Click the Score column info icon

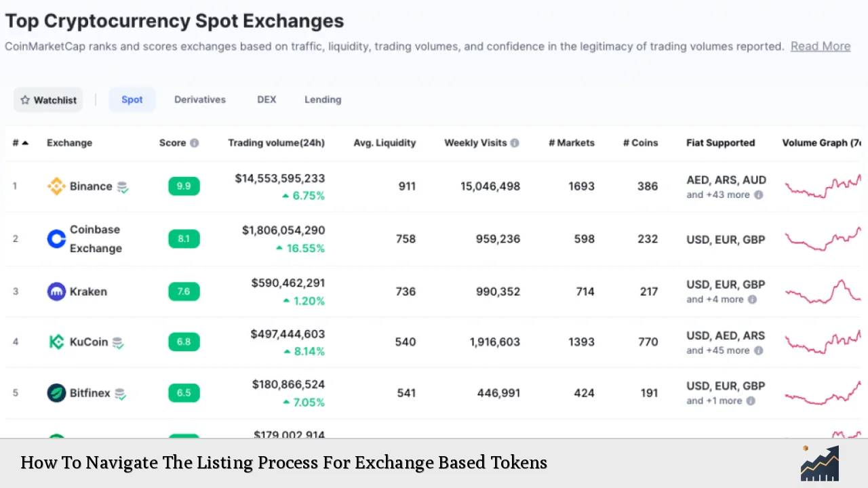click(x=195, y=143)
